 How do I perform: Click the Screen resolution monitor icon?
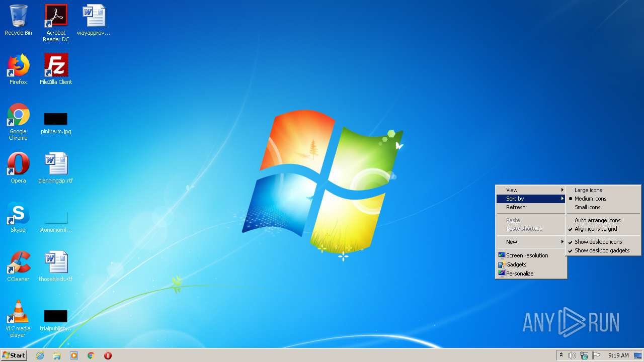click(501, 255)
